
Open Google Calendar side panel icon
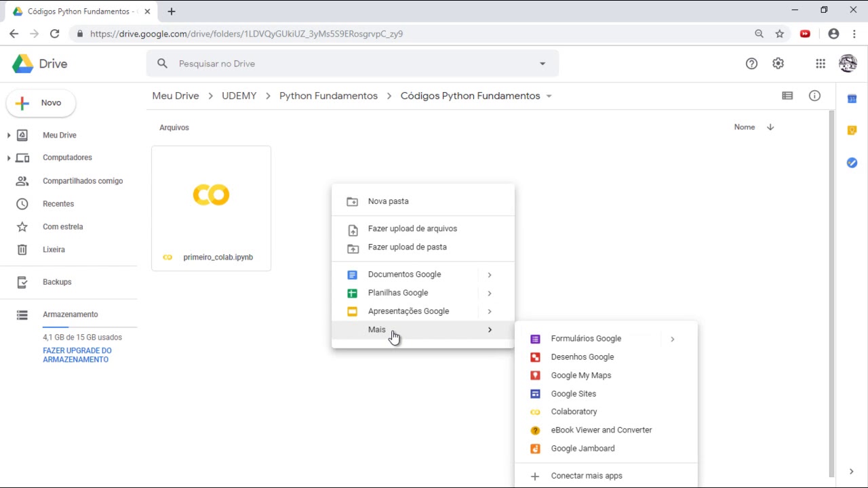[x=852, y=99]
